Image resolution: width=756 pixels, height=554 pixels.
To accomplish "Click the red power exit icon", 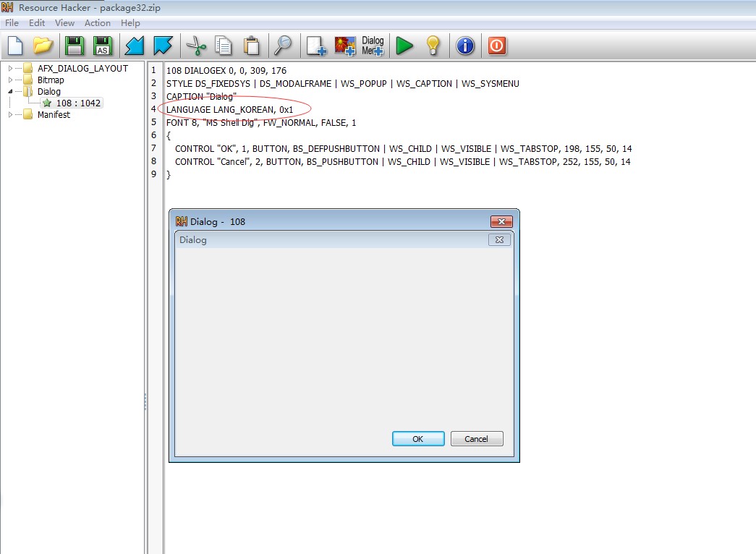I will click(x=496, y=46).
